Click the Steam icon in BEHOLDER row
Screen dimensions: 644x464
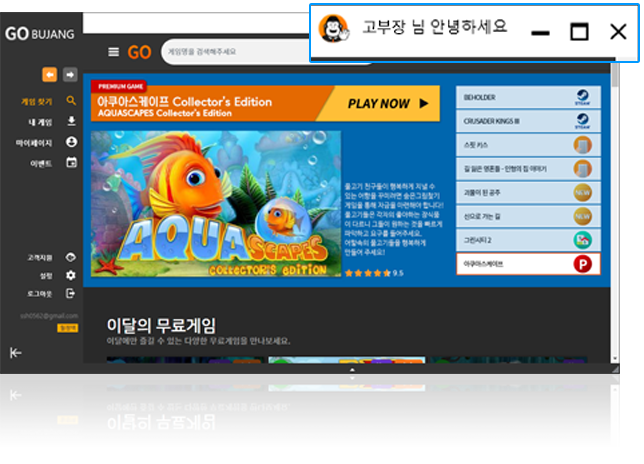[x=582, y=97]
